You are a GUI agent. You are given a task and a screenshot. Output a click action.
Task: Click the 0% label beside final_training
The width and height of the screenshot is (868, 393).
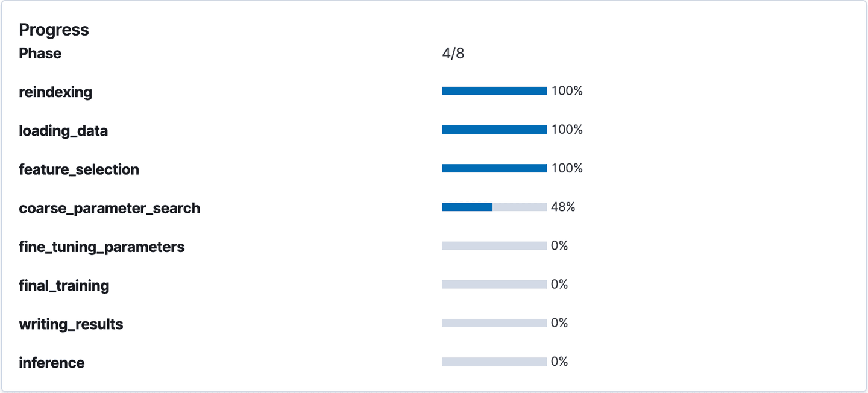(x=561, y=283)
